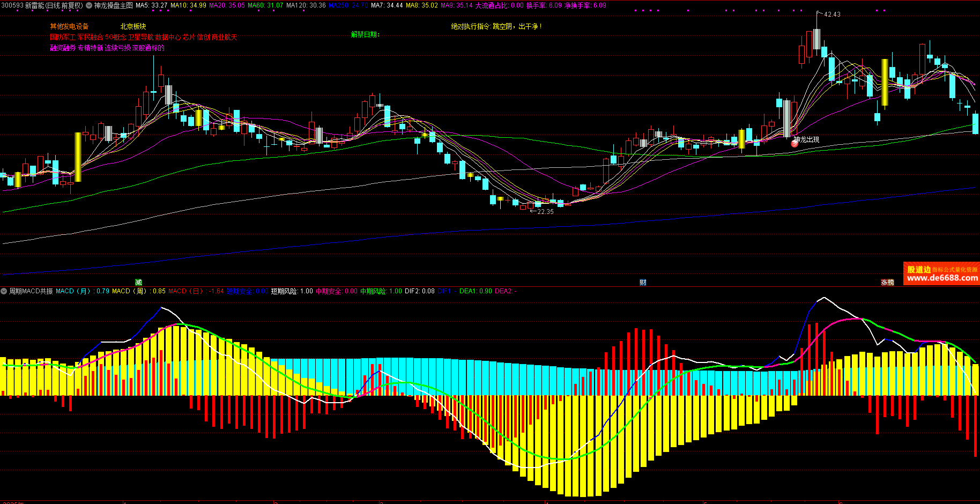
Task: Click the '融资融券' tag
Action: [63, 48]
